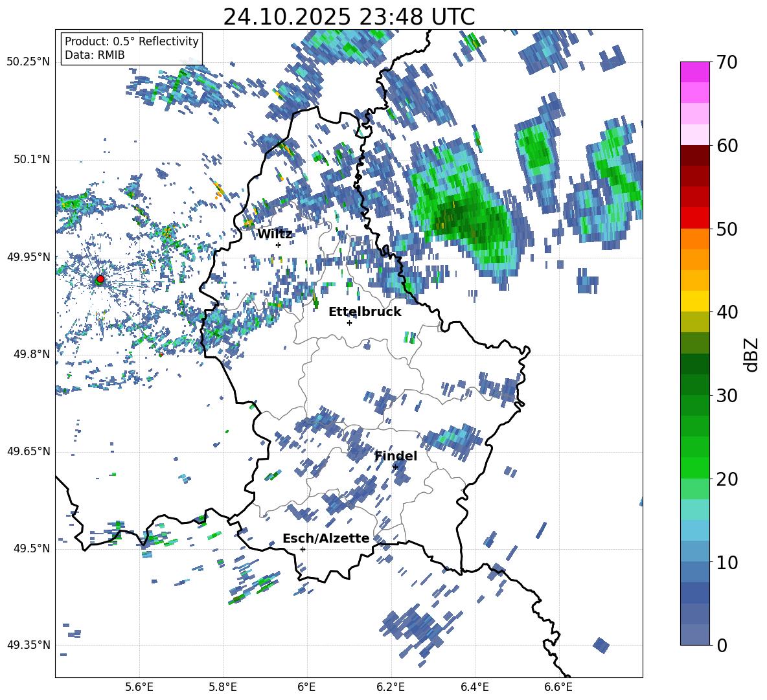This screenshot has height=700, width=767.
Task: Click the timestamp title 24.10.2025 23:48 UTC
Action: pyautogui.click(x=349, y=17)
